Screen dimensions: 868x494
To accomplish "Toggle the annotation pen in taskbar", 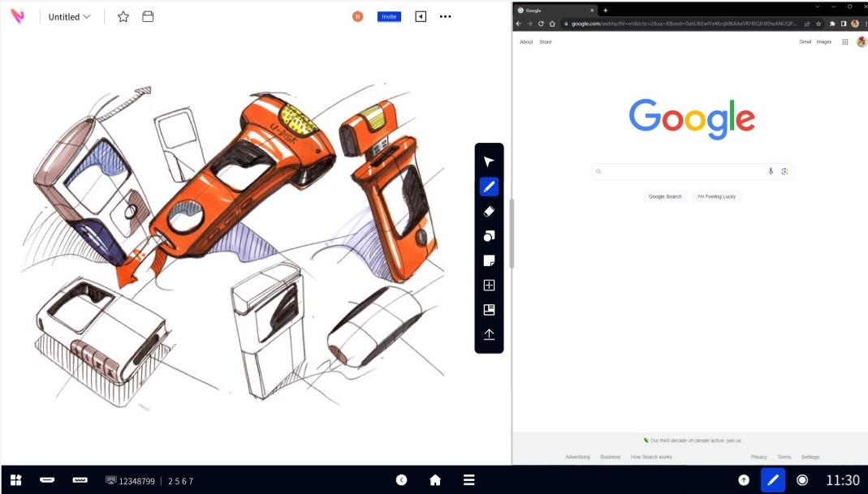I will click(x=773, y=480).
